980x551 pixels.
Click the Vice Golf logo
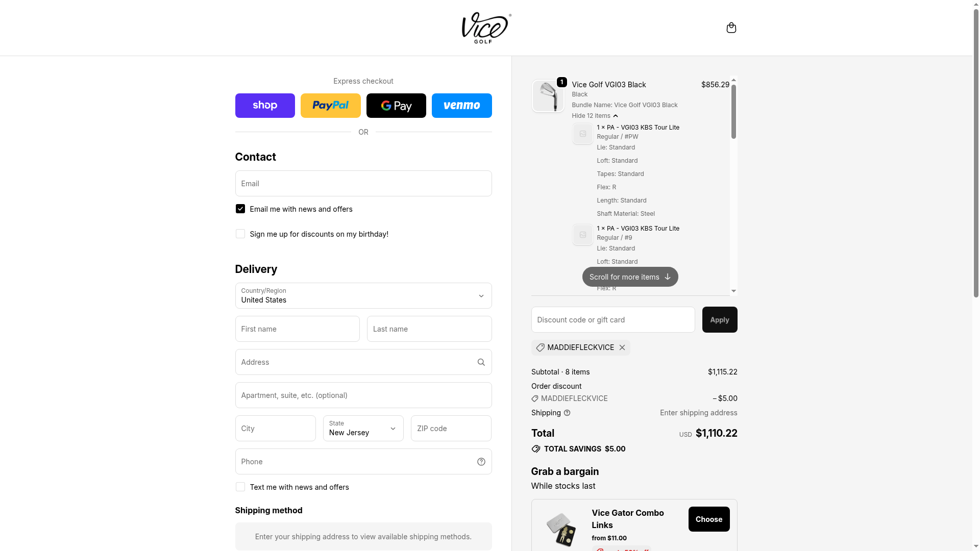(486, 28)
